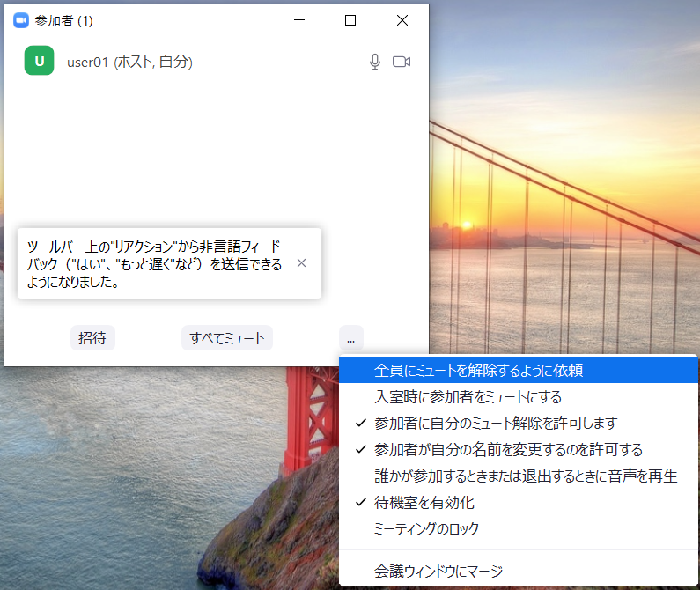This screenshot has width=700, height=590.
Task: Enable 誰かが参加するときまたは退出するときに音声を再生
Action: coord(519,476)
